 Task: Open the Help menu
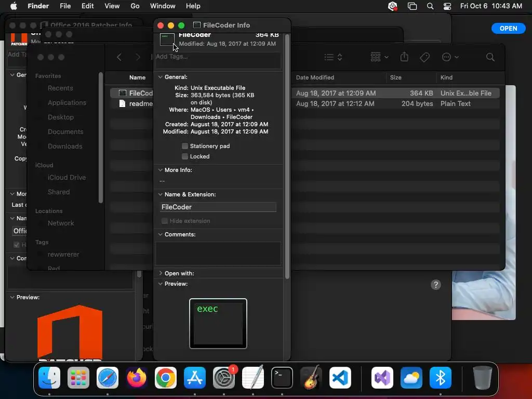coord(193,6)
